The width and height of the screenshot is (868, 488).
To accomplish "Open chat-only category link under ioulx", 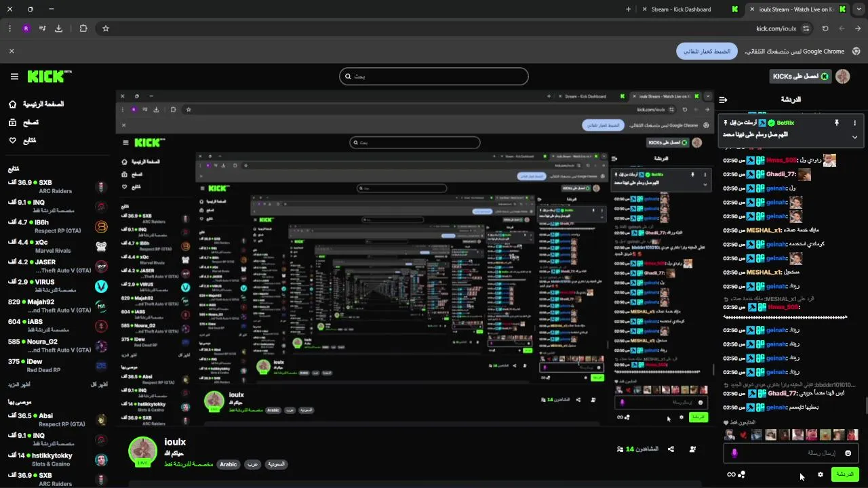I will (x=189, y=464).
